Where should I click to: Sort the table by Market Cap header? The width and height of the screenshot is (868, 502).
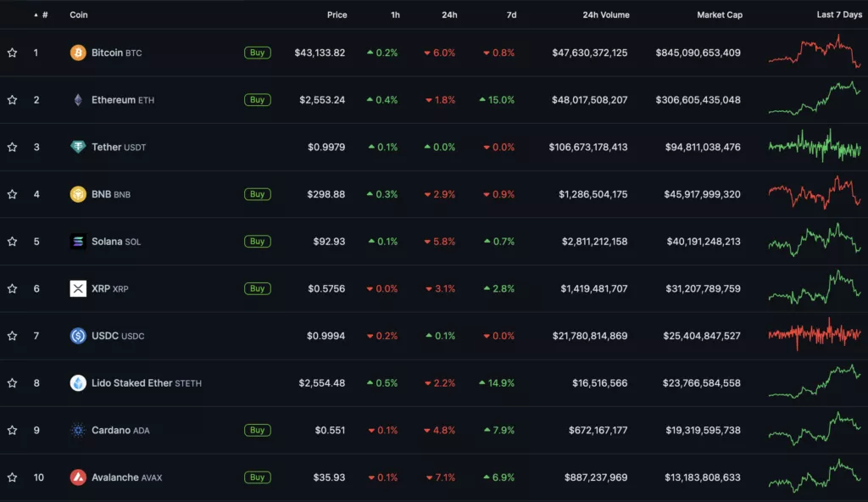tap(719, 14)
